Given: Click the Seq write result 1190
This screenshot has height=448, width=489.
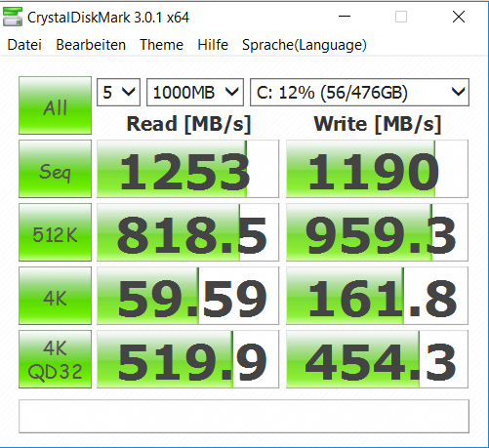Looking at the screenshot, I should tap(377, 169).
